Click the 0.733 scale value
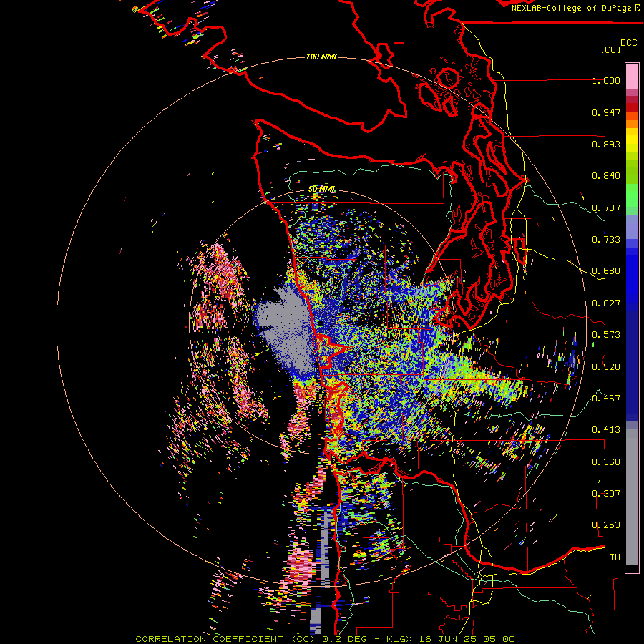Viewport: 644px width, 644px height. (606, 240)
